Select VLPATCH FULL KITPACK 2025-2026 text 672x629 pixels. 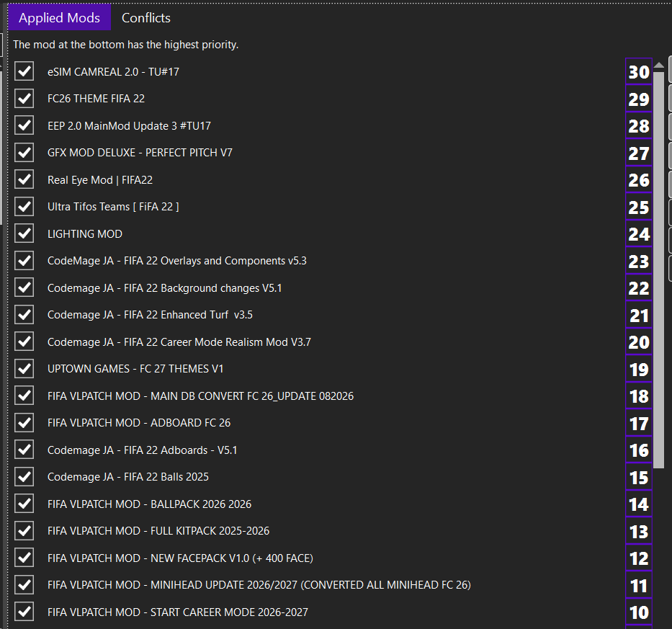pyautogui.click(x=158, y=531)
